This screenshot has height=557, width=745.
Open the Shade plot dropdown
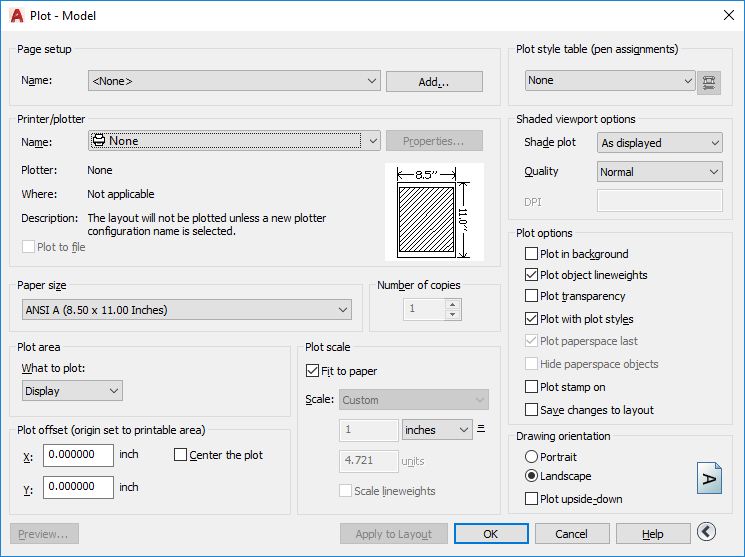point(660,143)
